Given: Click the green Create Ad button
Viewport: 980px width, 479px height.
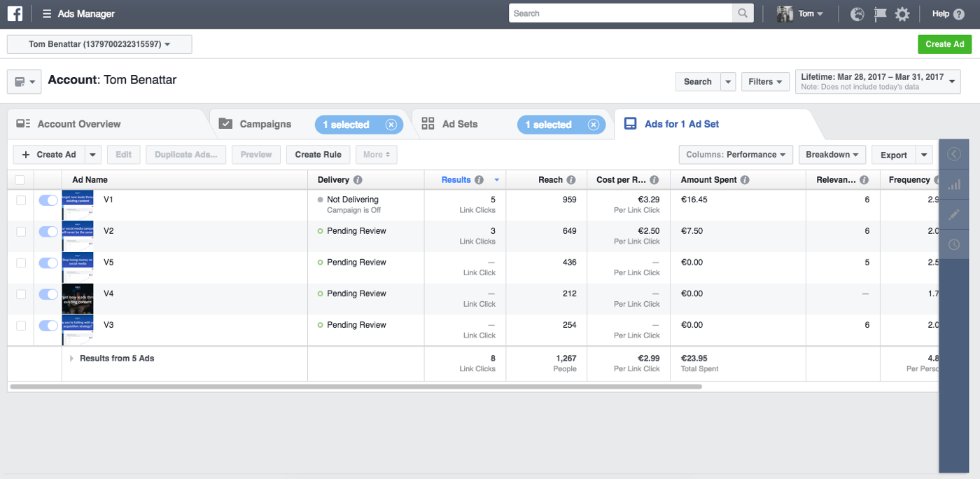Looking at the screenshot, I should (x=944, y=44).
